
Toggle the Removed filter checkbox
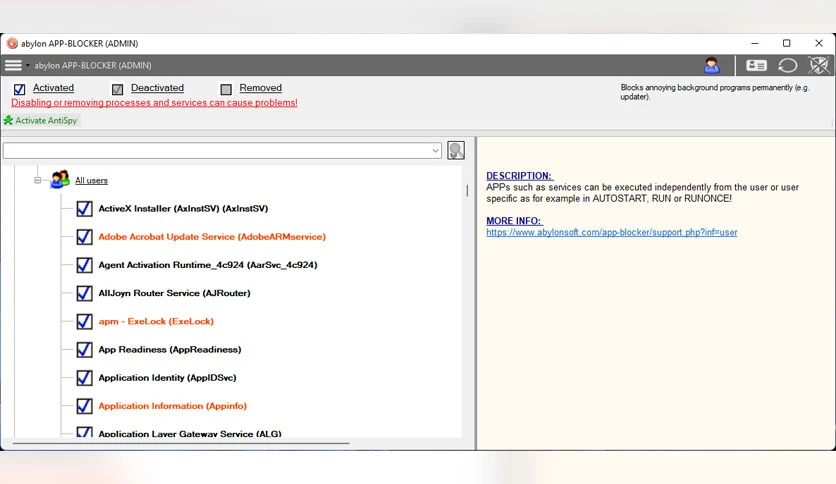[226, 89]
